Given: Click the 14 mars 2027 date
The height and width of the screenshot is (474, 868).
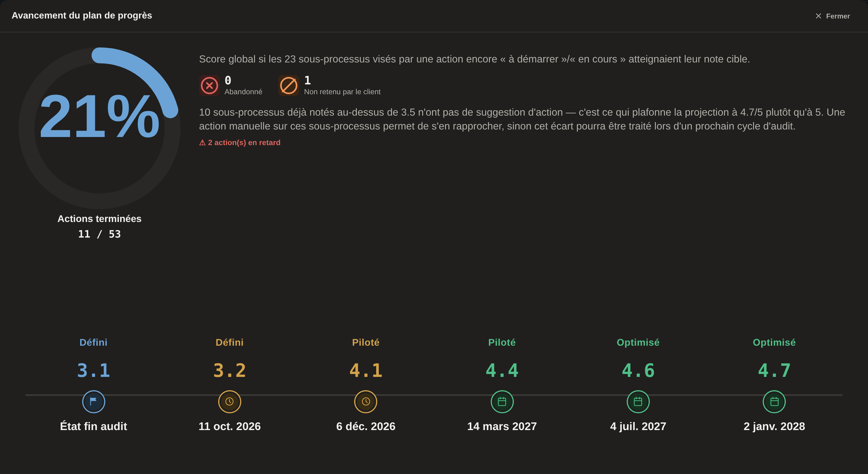Looking at the screenshot, I should 502,426.
